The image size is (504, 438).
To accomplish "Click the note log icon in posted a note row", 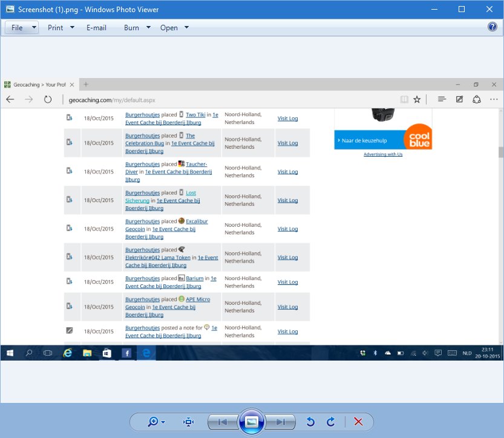I will (70, 330).
